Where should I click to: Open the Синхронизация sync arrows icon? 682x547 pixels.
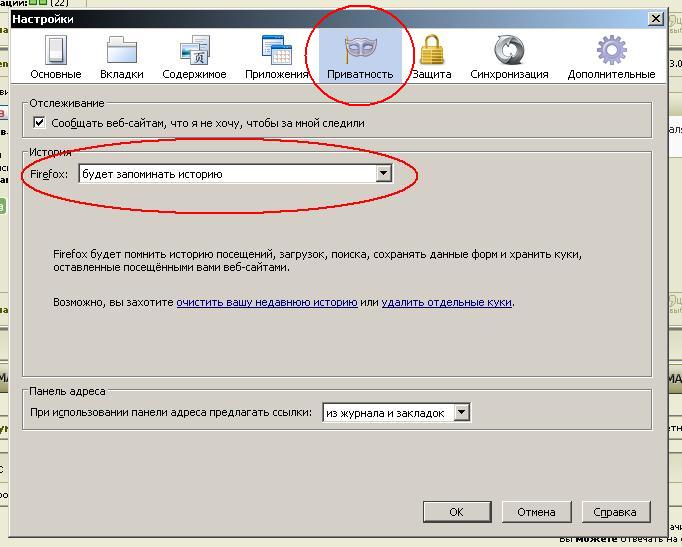point(509,49)
